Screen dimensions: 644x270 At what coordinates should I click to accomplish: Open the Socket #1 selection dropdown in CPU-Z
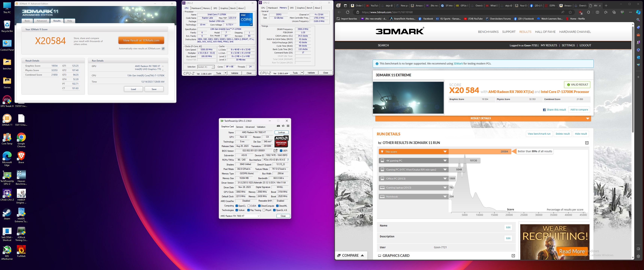(x=206, y=67)
